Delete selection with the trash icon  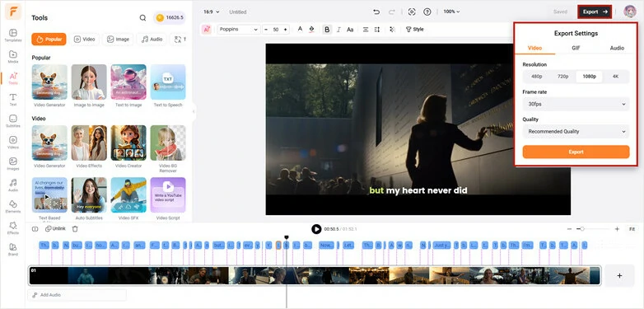click(x=75, y=229)
